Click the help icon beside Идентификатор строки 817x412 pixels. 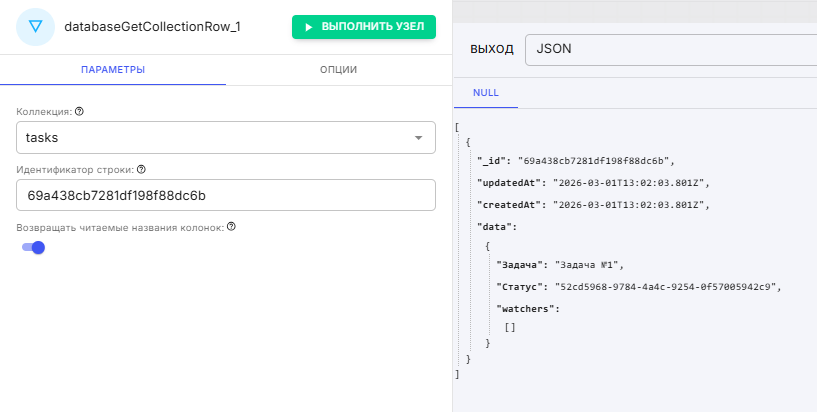click(x=141, y=169)
